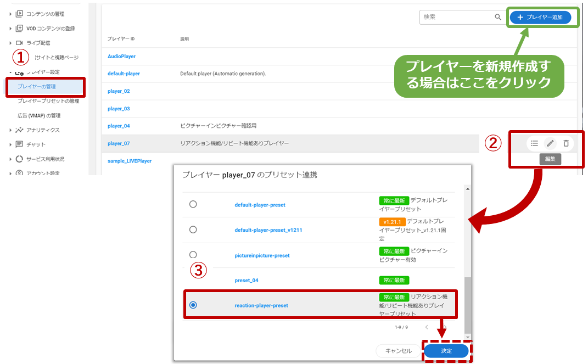
Task: Expand the VOD コンテンツの登録 section arrow
Action: click(10, 29)
